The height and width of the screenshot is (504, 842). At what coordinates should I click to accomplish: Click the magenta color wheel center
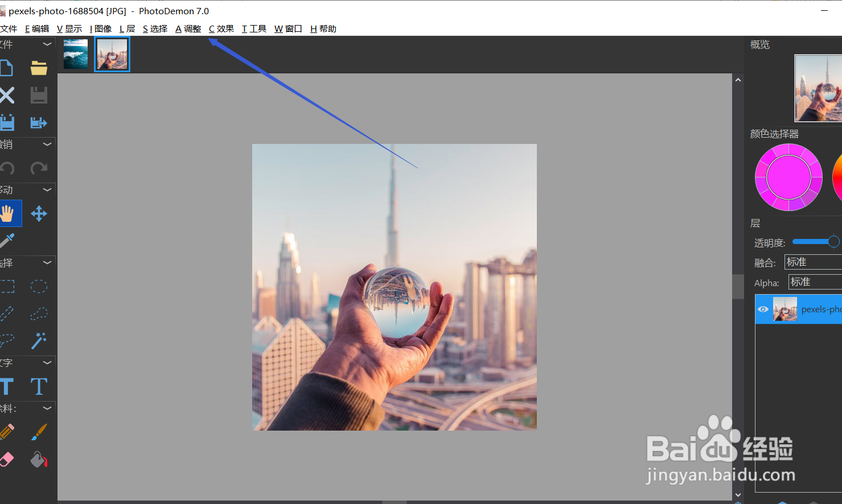tap(788, 177)
